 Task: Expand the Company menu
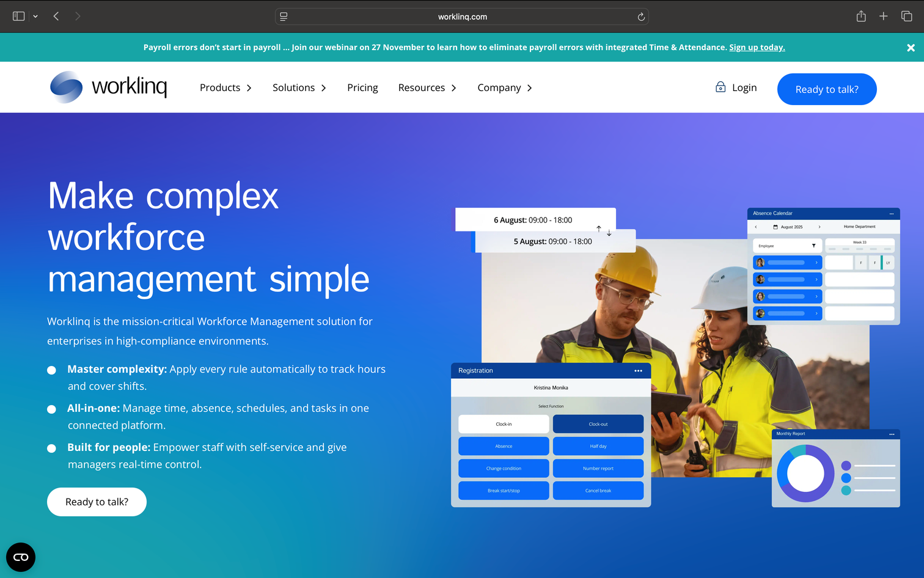(505, 87)
